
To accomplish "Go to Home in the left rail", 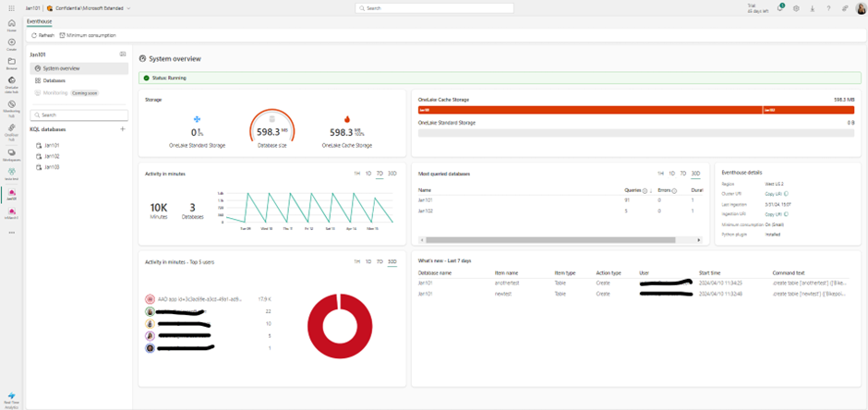I will (12, 26).
